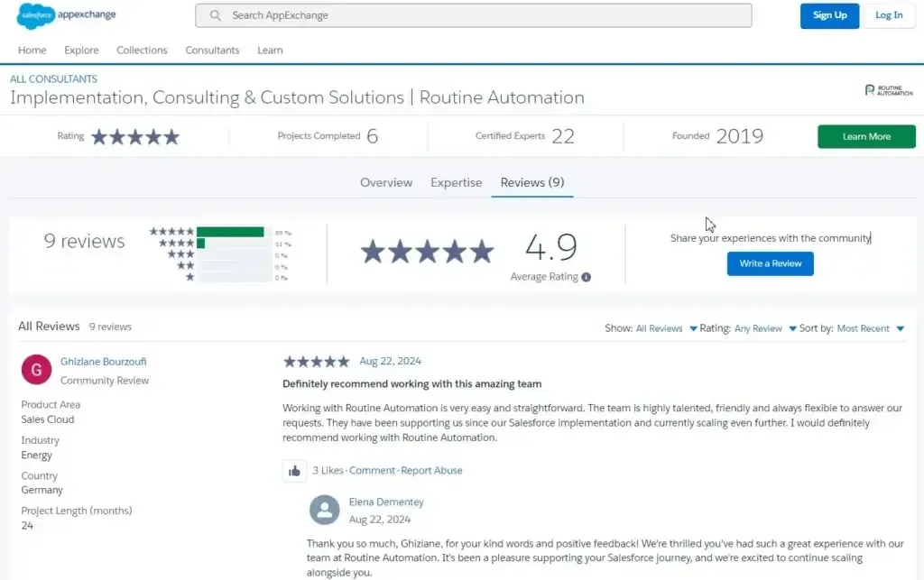Click the review date Aug 22, 2024
924x580 pixels.
(x=390, y=361)
